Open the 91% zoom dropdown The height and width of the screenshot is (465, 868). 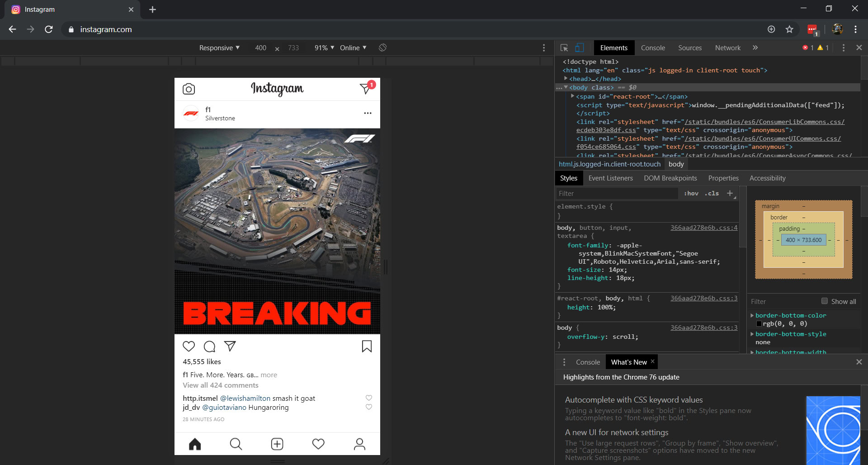pyautogui.click(x=324, y=47)
